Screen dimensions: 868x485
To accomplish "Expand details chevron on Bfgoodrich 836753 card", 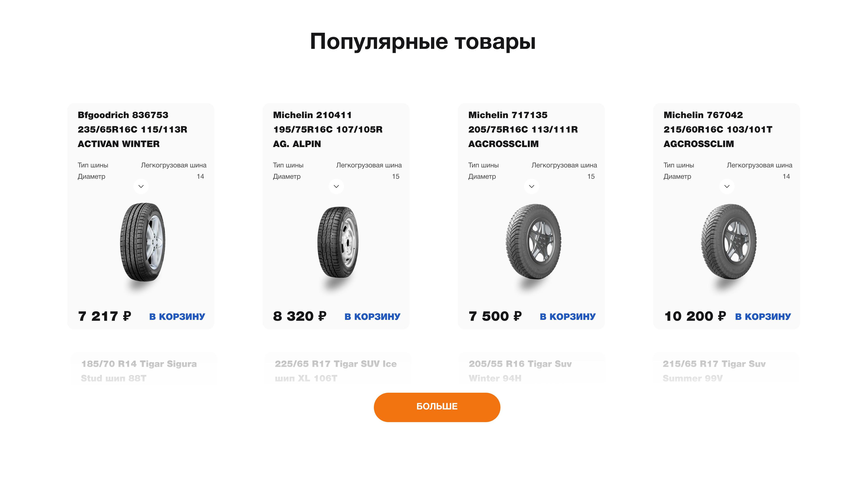I will (x=141, y=186).
